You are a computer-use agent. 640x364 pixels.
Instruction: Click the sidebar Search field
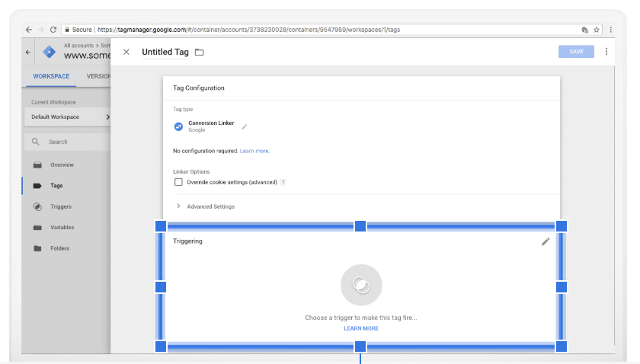67,142
